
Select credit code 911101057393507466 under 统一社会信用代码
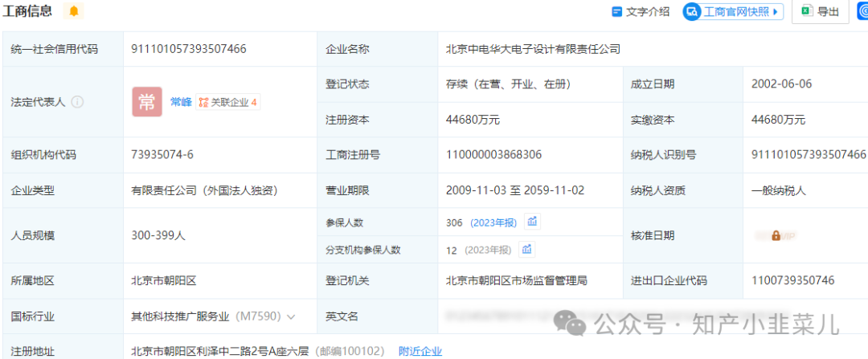coord(189,49)
